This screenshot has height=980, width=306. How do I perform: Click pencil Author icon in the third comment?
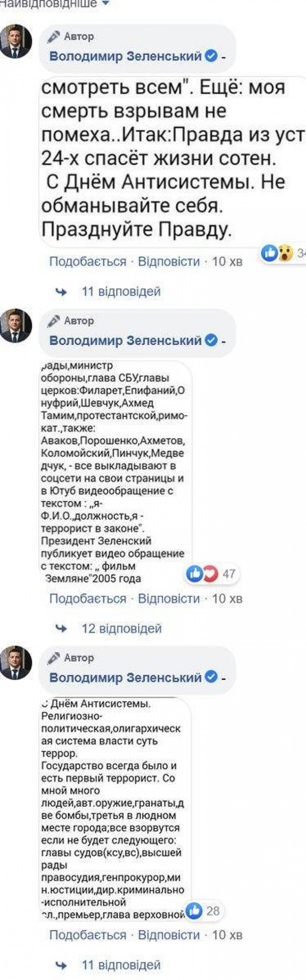[54, 658]
